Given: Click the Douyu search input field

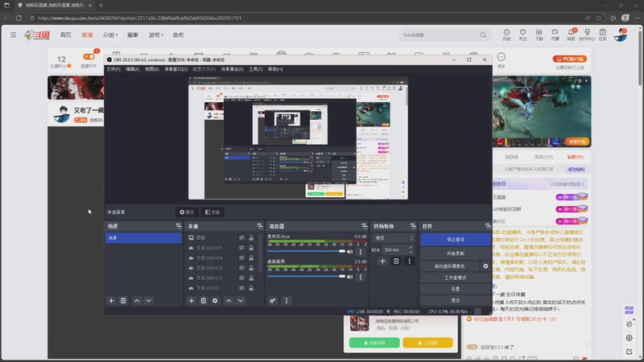Looking at the screenshot, I should (439, 35).
